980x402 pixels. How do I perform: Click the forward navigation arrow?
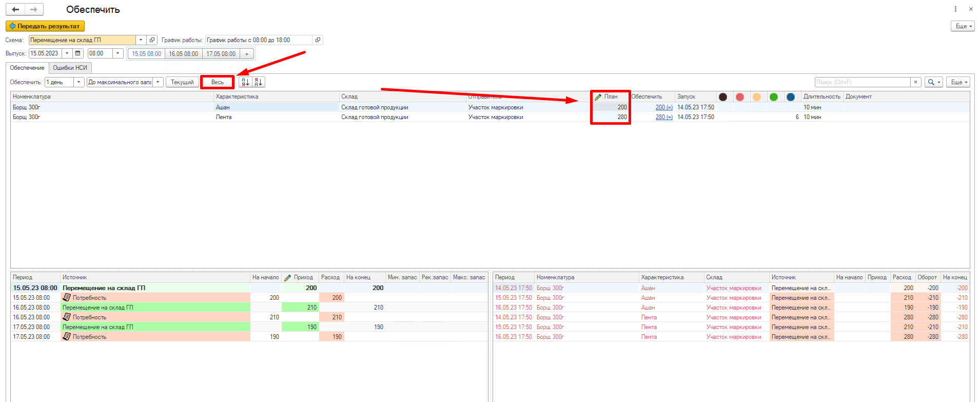click(x=34, y=9)
